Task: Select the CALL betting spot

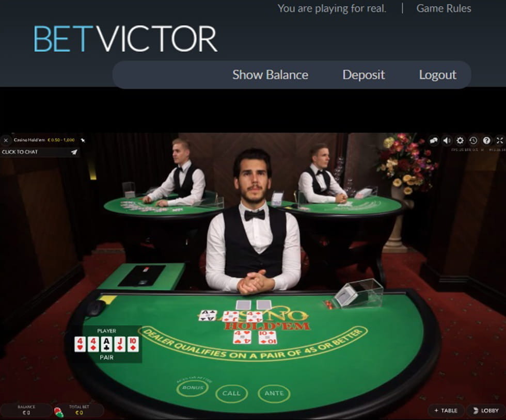Action: 231,394
